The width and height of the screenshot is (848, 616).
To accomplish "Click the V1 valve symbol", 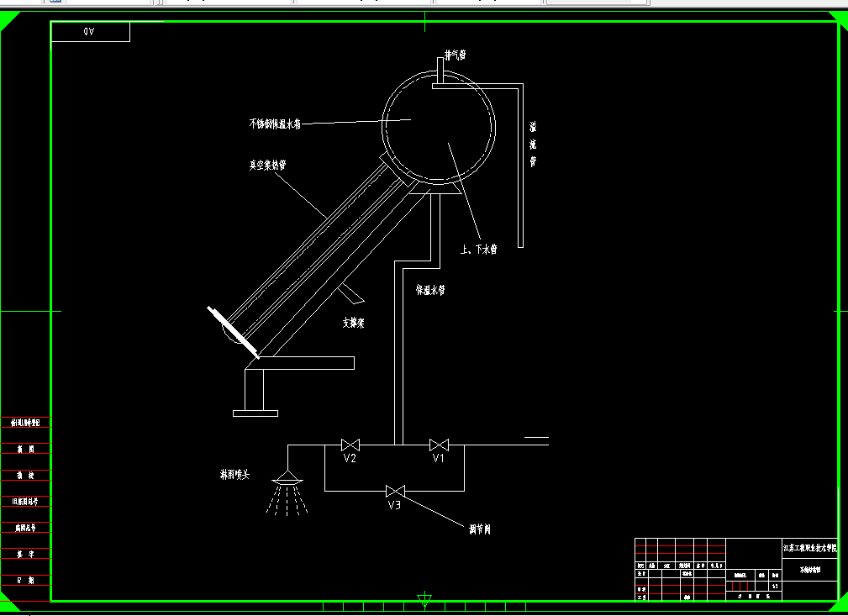I will [439, 445].
